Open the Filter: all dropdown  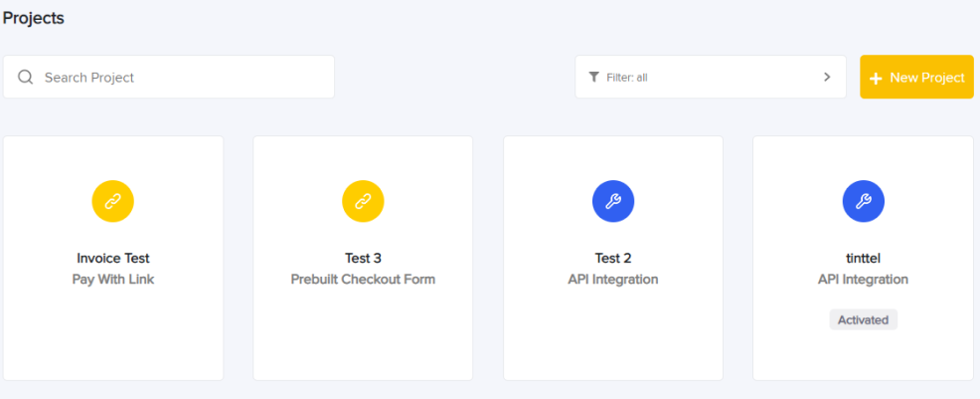[711, 77]
